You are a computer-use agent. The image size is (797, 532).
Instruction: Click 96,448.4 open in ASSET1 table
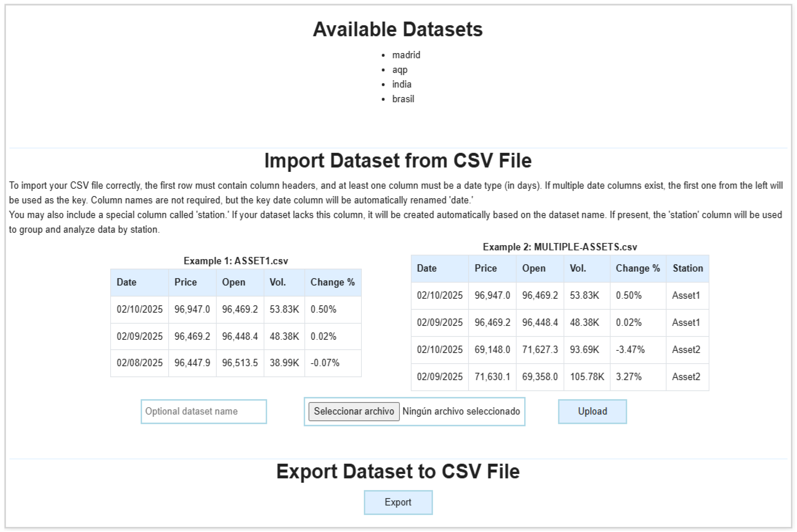(240, 337)
